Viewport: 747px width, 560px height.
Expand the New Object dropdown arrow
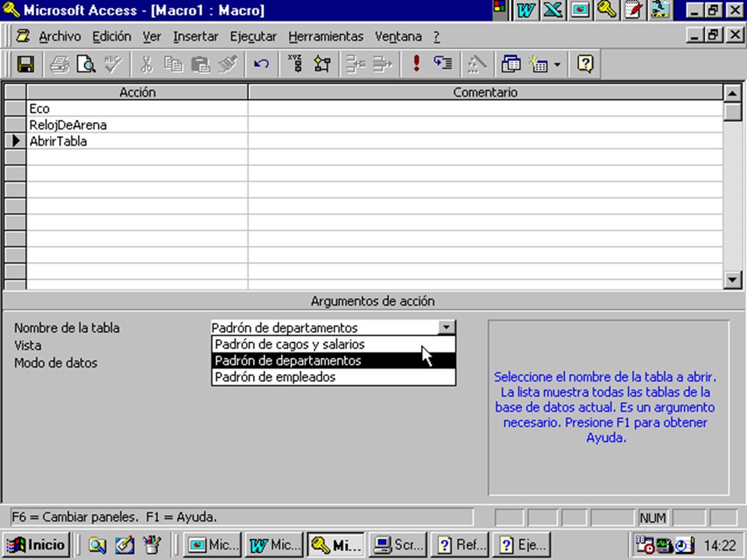click(x=557, y=65)
